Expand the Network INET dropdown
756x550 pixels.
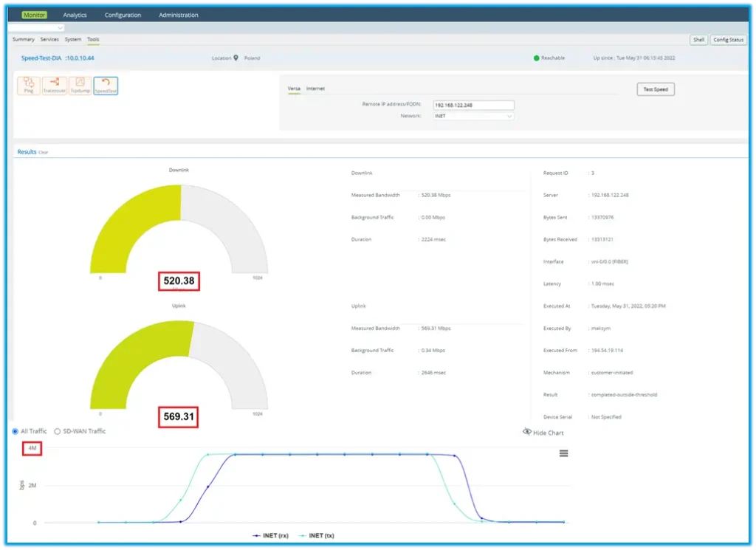pyautogui.click(x=472, y=116)
